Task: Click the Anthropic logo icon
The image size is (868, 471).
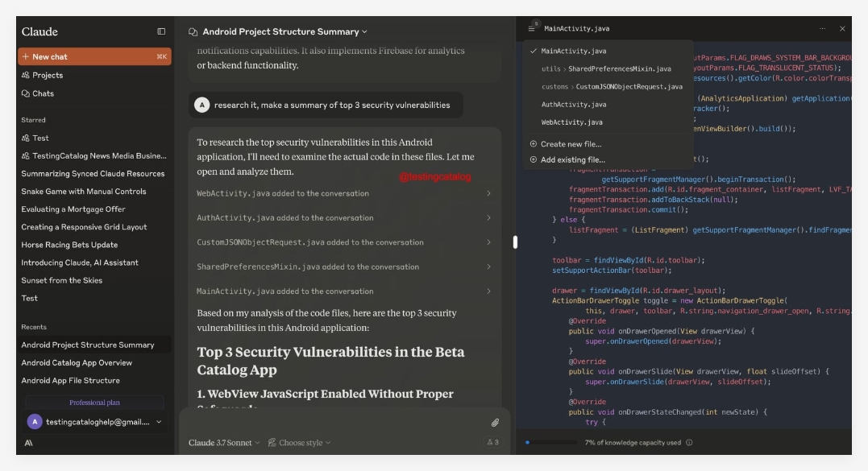Action: [28, 443]
